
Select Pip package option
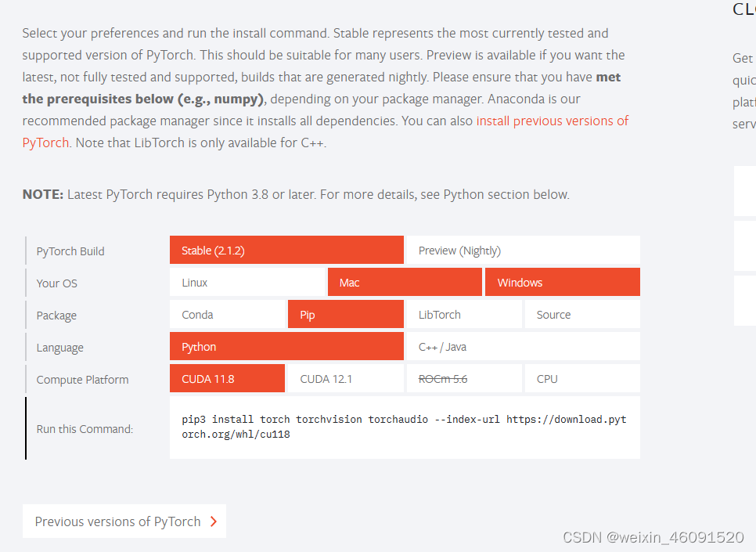click(x=345, y=315)
